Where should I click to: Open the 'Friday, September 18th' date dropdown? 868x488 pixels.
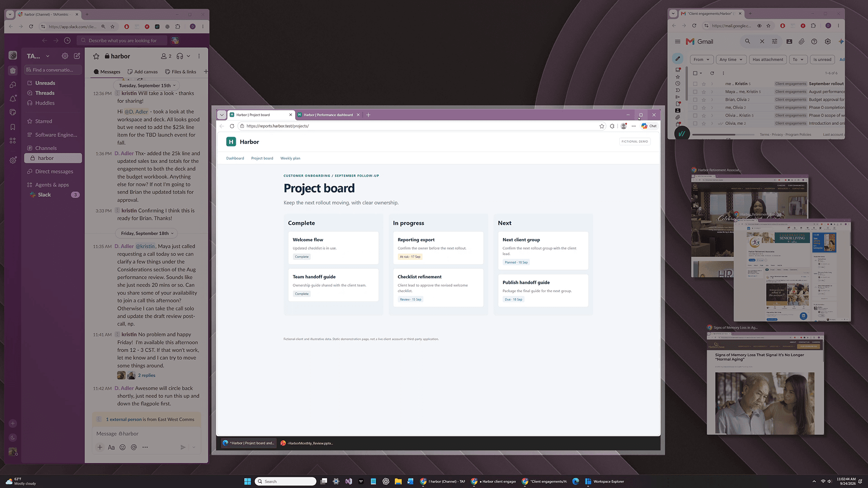tap(147, 233)
